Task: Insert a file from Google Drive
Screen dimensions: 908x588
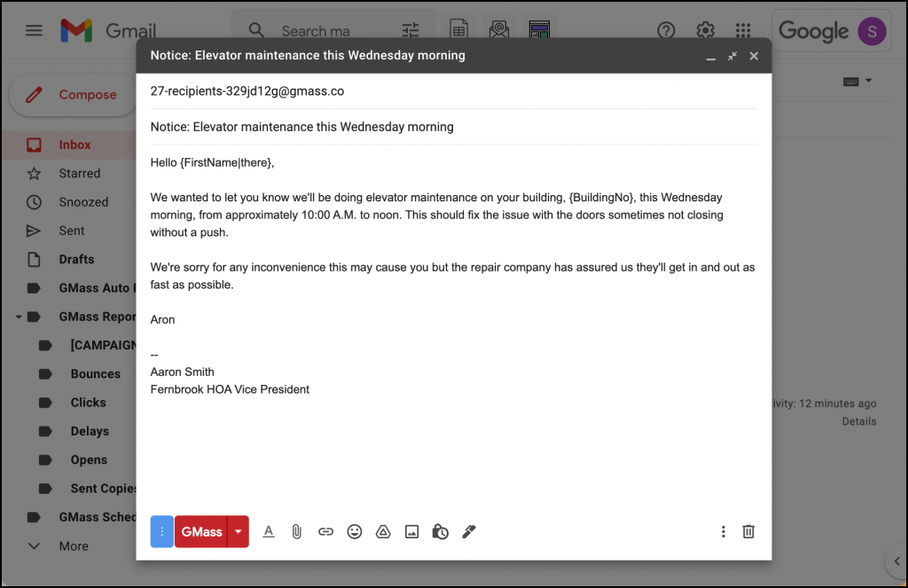Action: click(x=382, y=531)
